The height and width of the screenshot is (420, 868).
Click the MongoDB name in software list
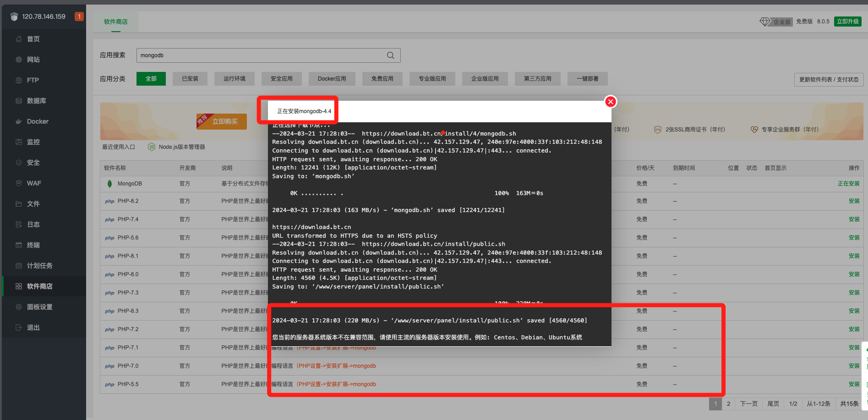point(130,184)
